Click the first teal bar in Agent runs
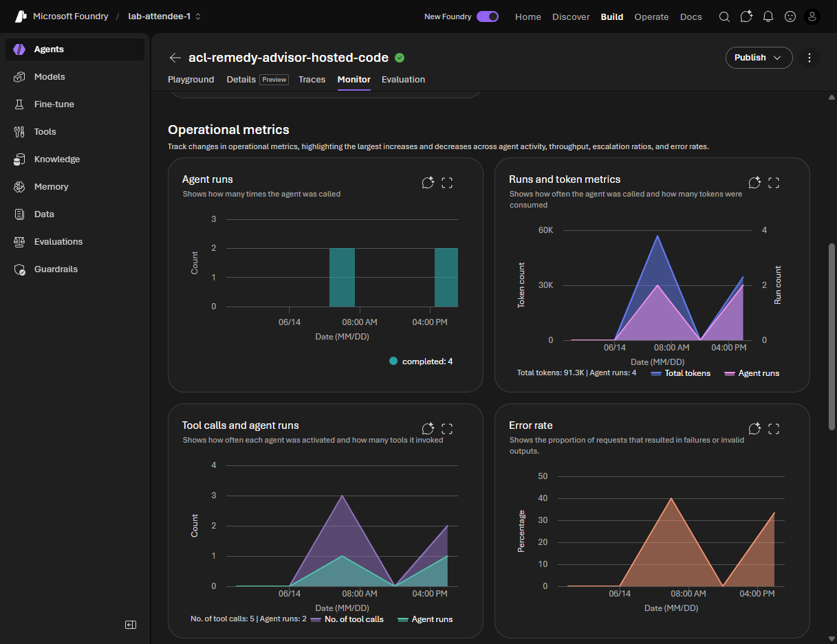The image size is (837, 644). 342,278
